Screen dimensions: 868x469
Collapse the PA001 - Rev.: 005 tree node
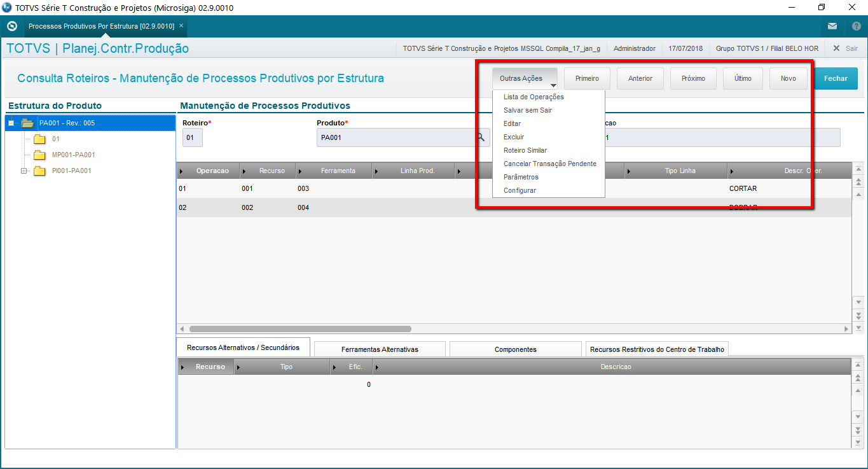click(x=11, y=123)
